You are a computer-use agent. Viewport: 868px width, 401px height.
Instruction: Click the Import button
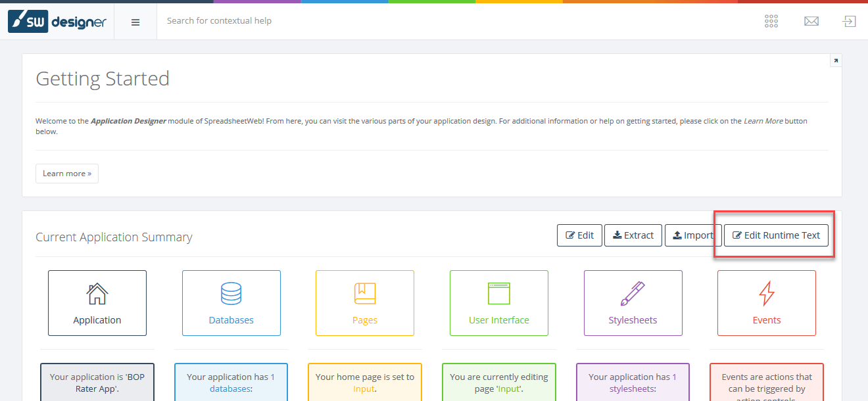pyautogui.click(x=692, y=235)
